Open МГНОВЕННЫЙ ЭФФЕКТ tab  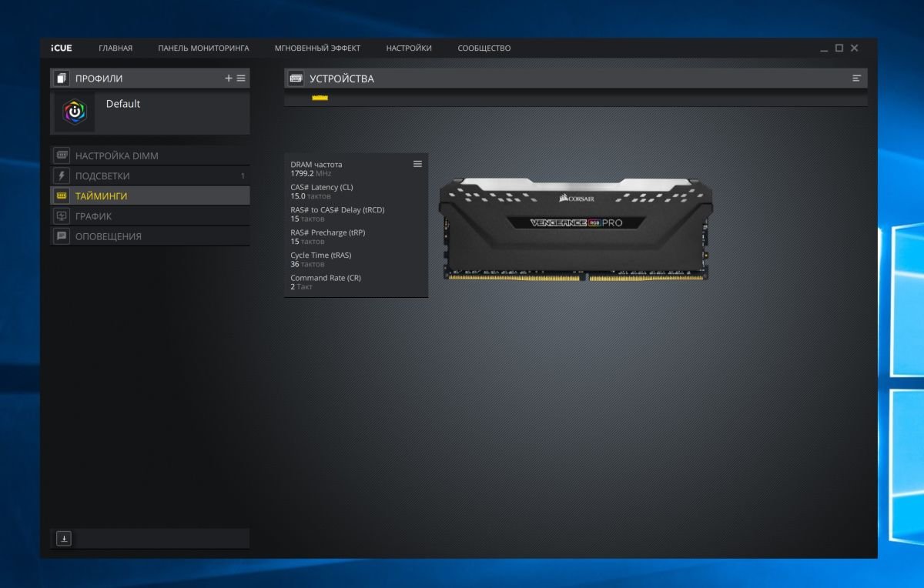coord(317,48)
